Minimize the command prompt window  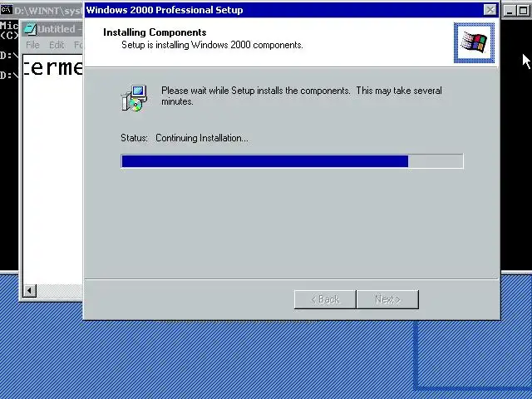(x=510, y=11)
